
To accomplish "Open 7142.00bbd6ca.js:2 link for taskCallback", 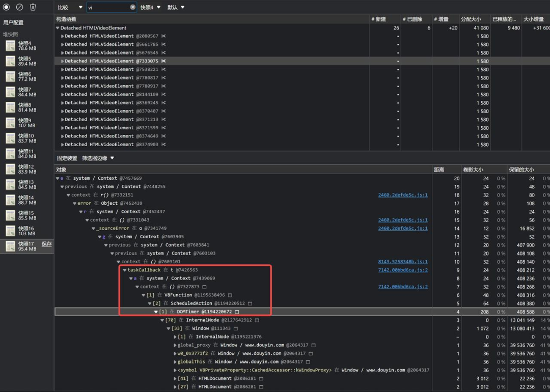I will tap(403, 270).
